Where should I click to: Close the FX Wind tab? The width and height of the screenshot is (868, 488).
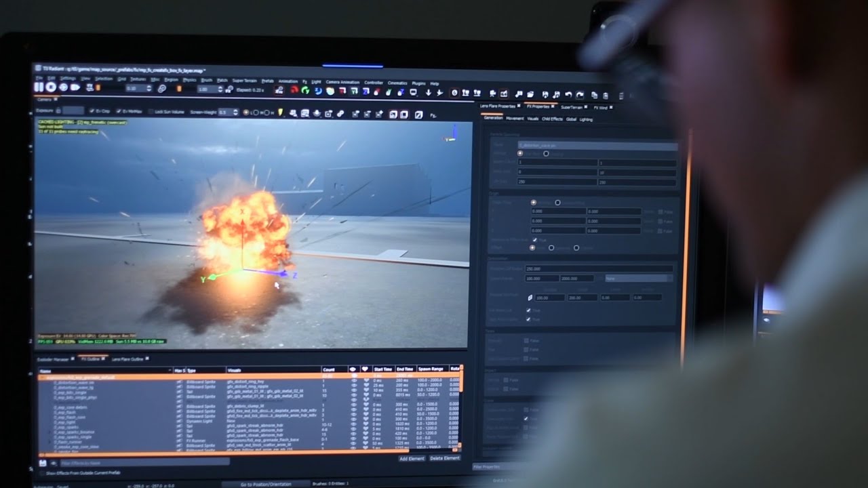pyautogui.click(x=611, y=107)
